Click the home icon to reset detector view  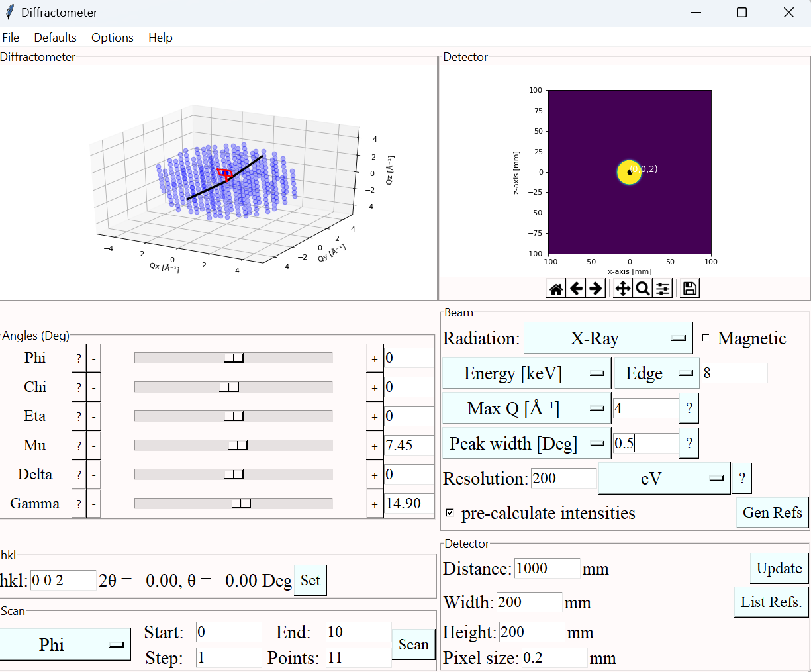(x=556, y=288)
